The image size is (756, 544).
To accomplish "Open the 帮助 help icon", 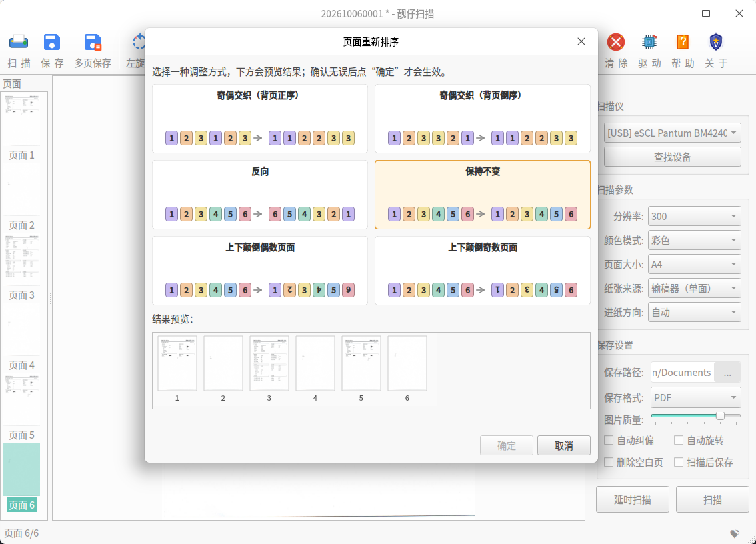I will click(x=683, y=43).
